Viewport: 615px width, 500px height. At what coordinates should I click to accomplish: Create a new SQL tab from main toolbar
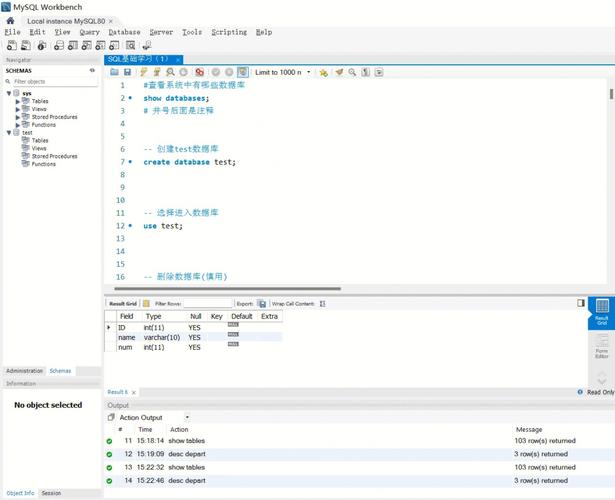click(12, 45)
